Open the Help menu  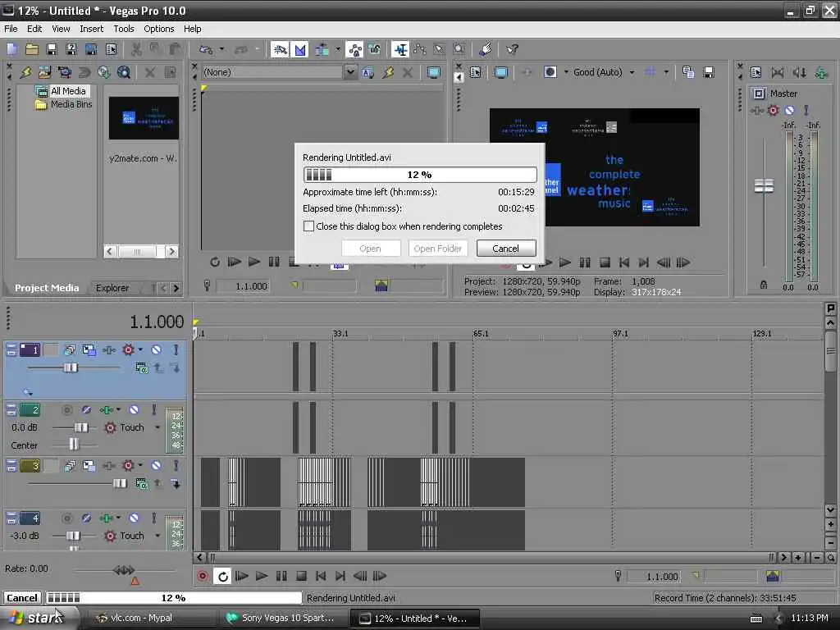tap(192, 29)
